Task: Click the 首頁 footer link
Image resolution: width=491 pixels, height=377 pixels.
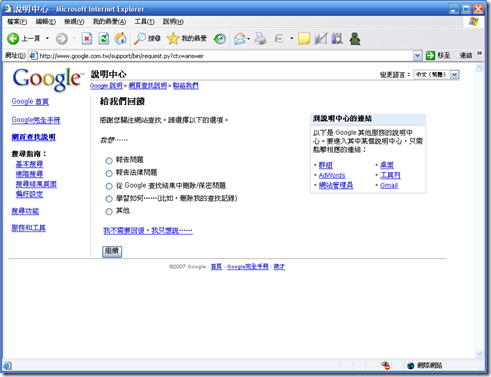Action: pyautogui.click(x=216, y=267)
